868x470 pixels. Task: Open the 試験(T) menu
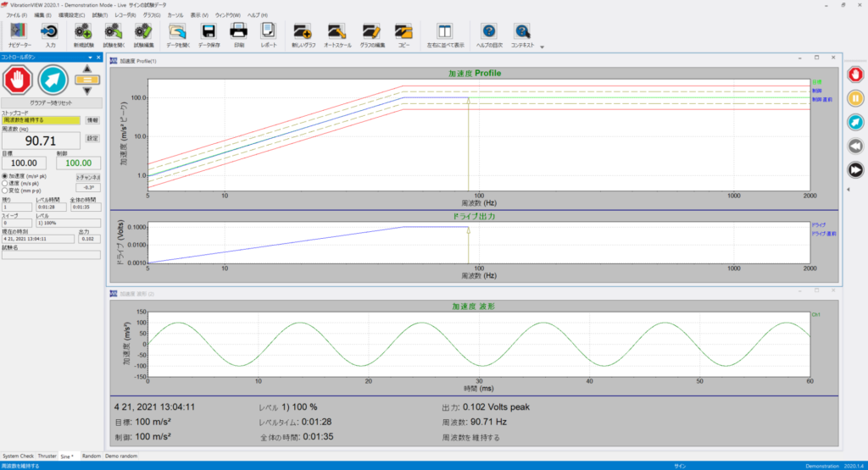coord(100,15)
